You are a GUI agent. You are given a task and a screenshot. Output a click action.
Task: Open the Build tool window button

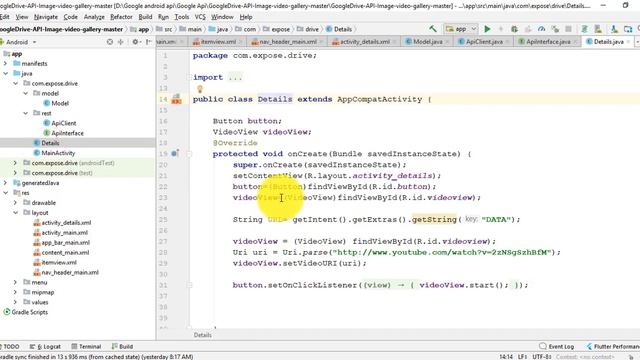point(122,347)
